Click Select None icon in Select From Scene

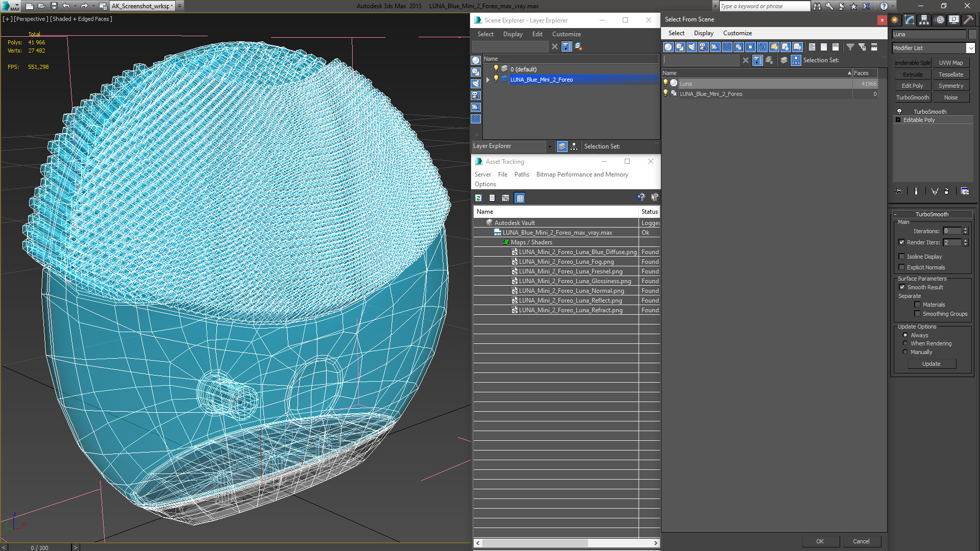[x=824, y=47]
